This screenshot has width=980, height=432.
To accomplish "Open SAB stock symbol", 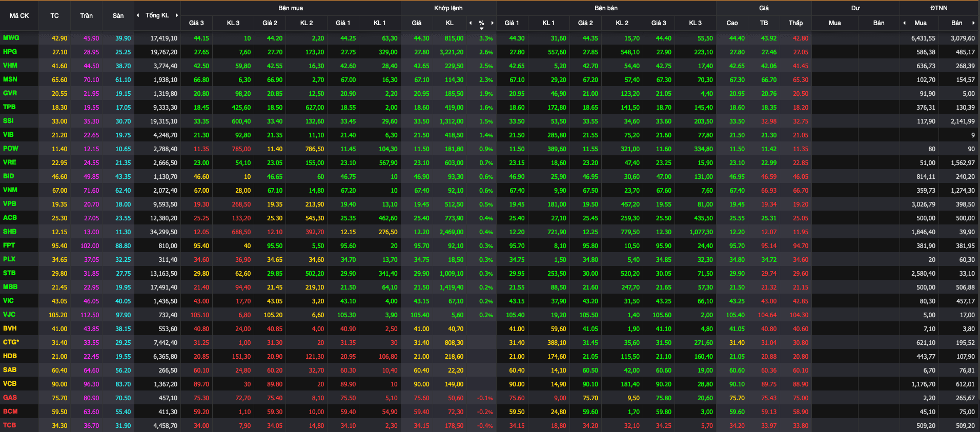I will coord(9,370).
